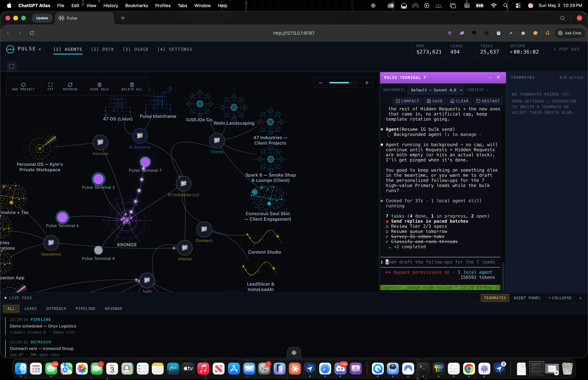Select the PIPELINE feed filter
The height and width of the screenshot is (380, 588).
85,309
